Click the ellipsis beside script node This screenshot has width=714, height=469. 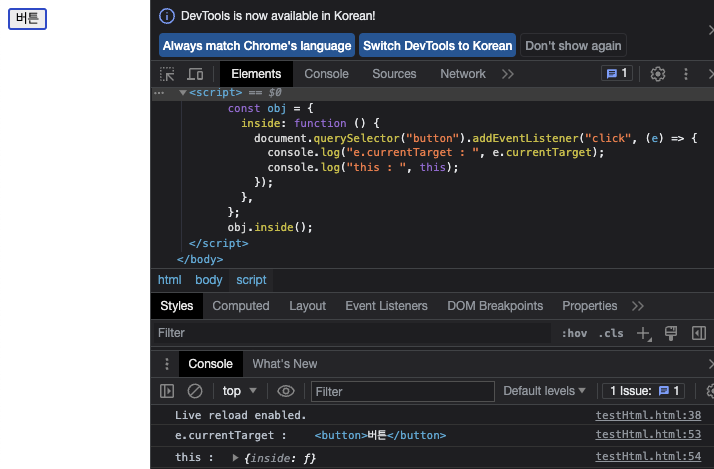pyautogui.click(x=159, y=93)
